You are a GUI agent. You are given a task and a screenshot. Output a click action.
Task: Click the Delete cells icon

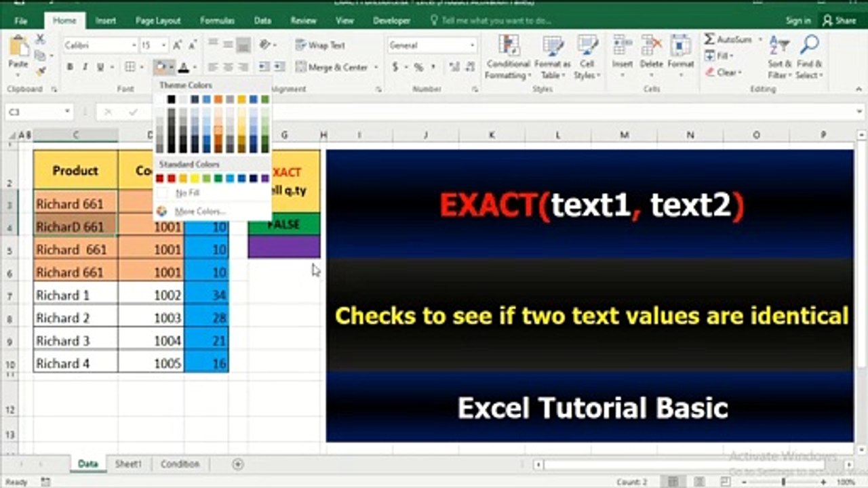pos(651,46)
